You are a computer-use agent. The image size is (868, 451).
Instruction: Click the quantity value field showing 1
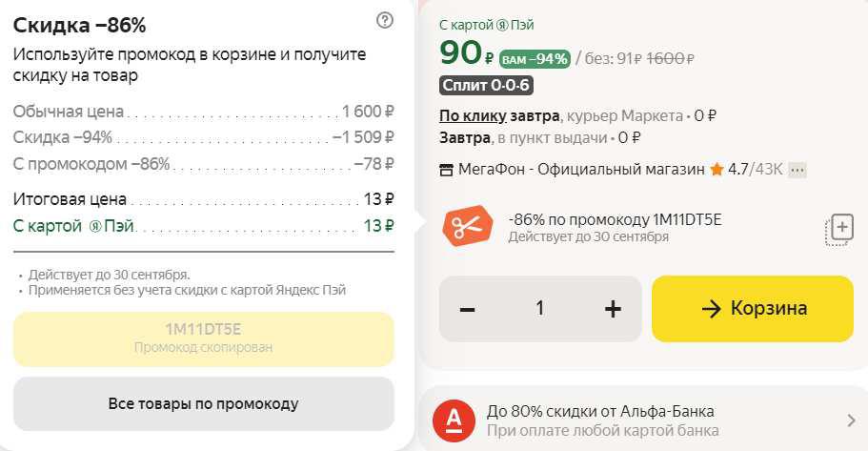(539, 309)
